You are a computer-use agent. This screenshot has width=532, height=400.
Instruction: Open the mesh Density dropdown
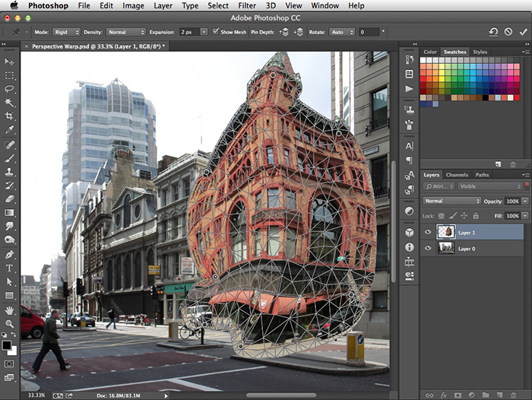pos(126,32)
